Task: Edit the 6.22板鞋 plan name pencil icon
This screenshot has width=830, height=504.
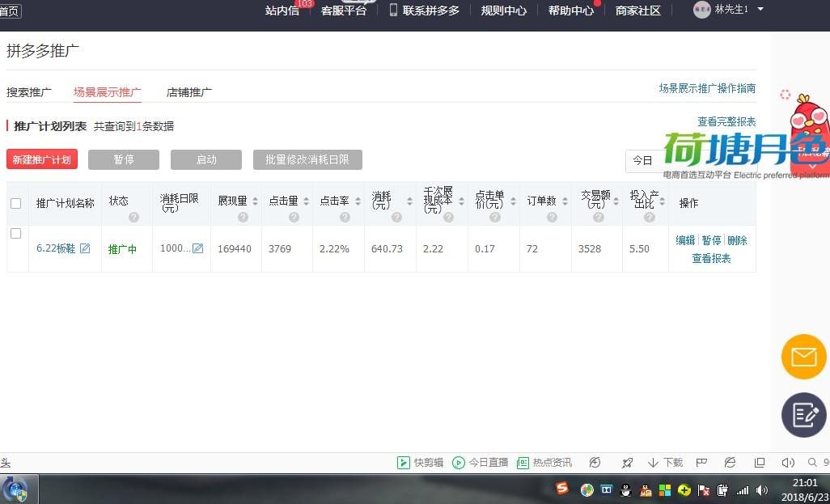Action: point(85,248)
